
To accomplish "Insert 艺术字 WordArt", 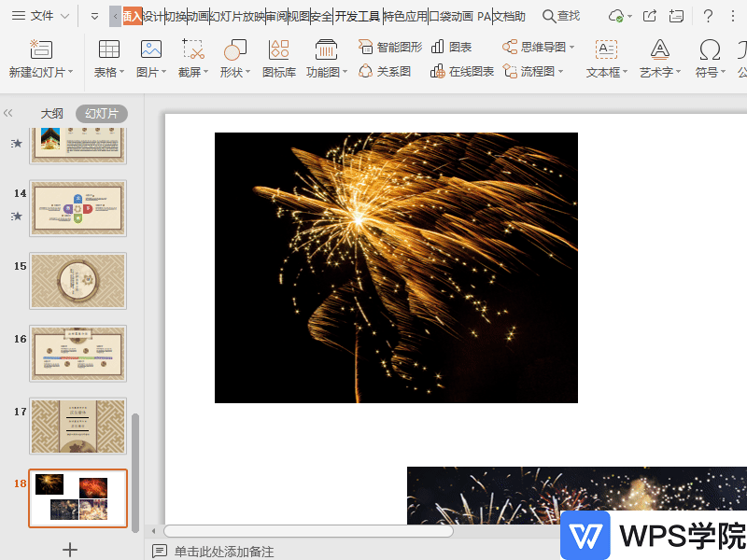I will pos(657,59).
